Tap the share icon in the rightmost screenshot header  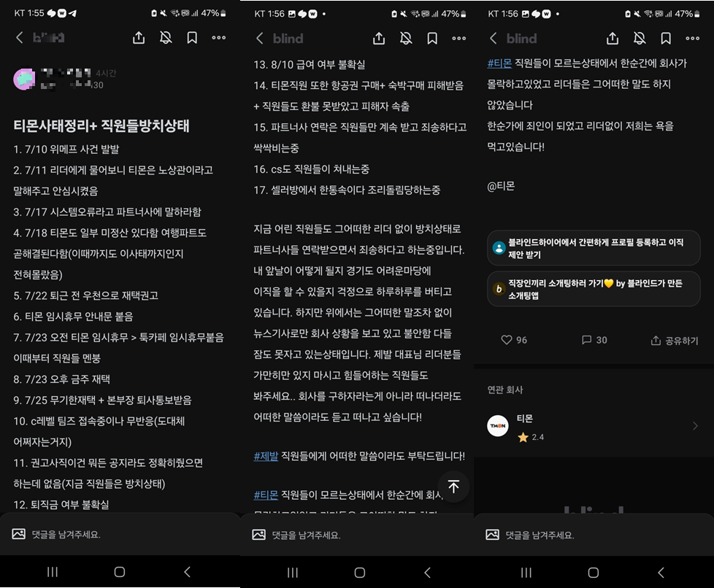pyautogui.click(x=613, y=38)
